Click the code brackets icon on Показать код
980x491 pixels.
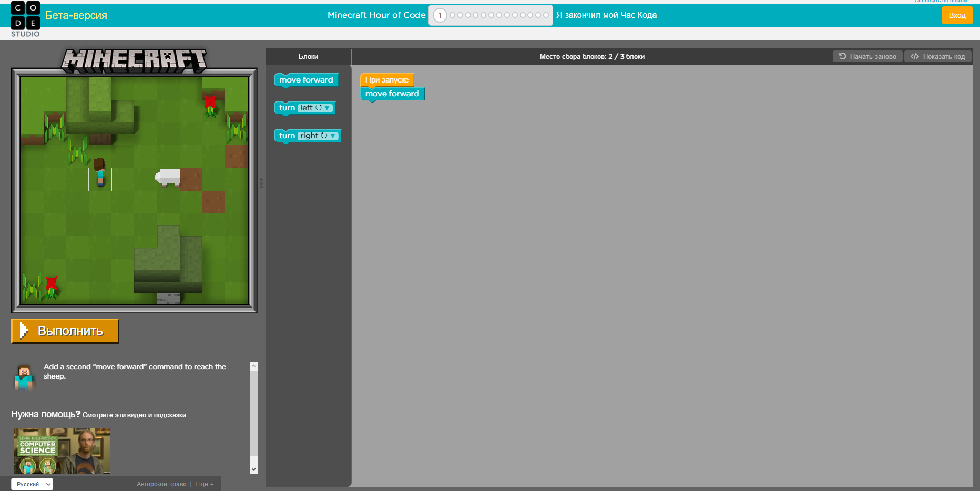pyautogui.click(x=915, y=56)
